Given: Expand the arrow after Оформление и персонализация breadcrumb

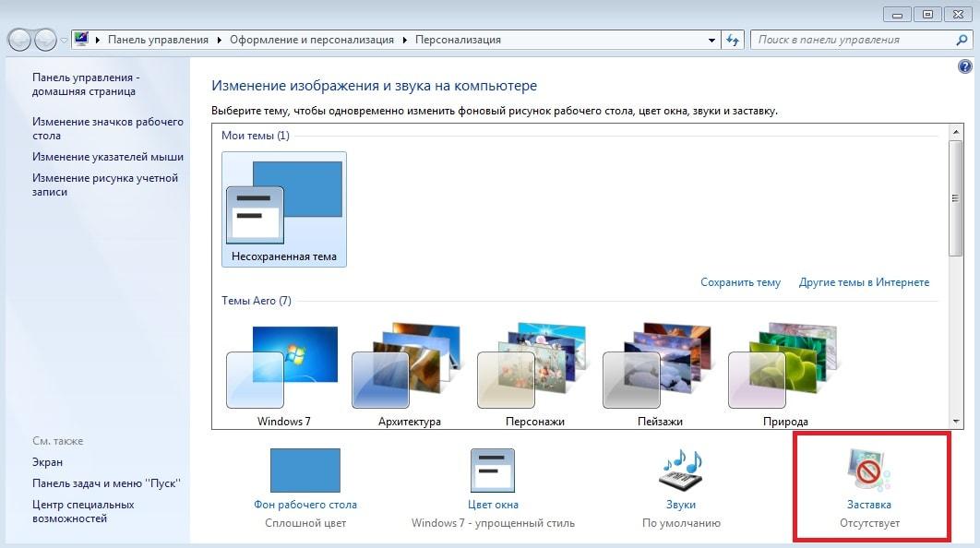Looking at the screenshot, I should tap(404, 40).
